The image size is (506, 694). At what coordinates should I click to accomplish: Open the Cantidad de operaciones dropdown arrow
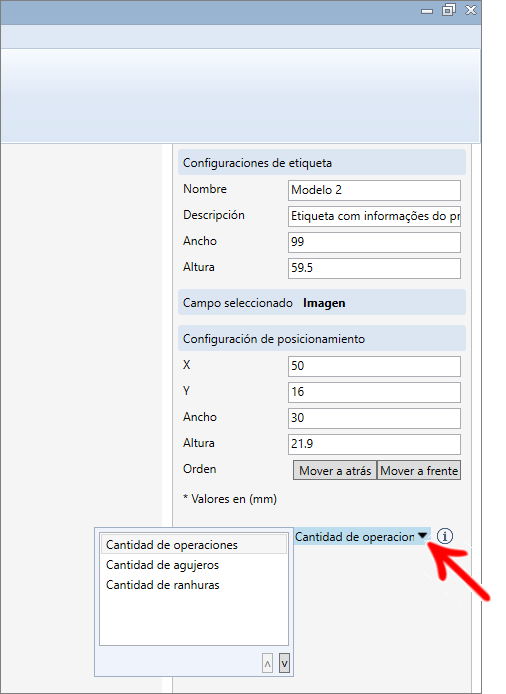tap(422, 536)
